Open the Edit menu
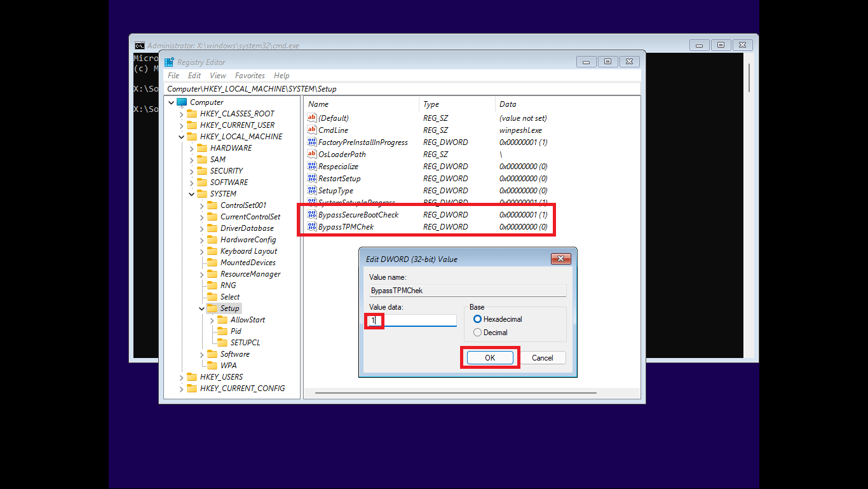The height and width of the screenshot is (489, 868). point(194,76)
